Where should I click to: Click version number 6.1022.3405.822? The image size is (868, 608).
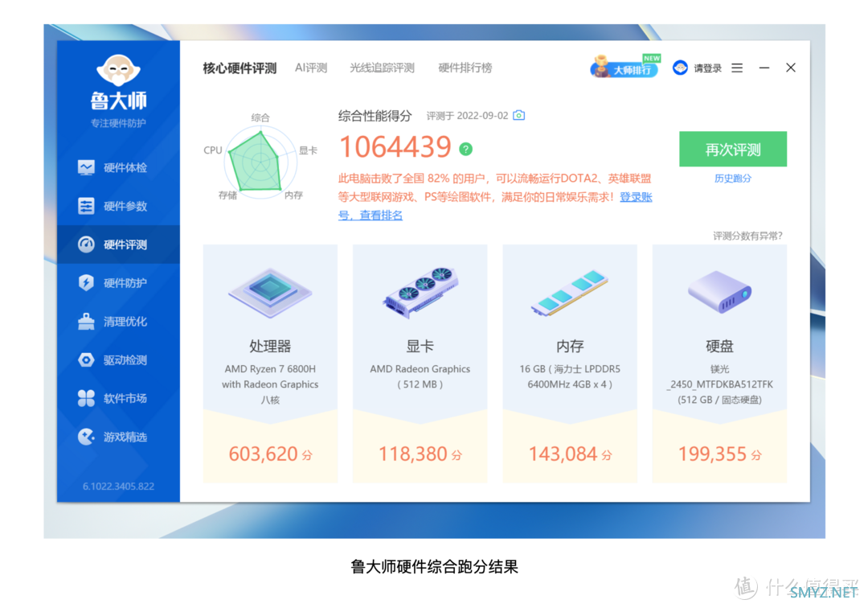118,487
